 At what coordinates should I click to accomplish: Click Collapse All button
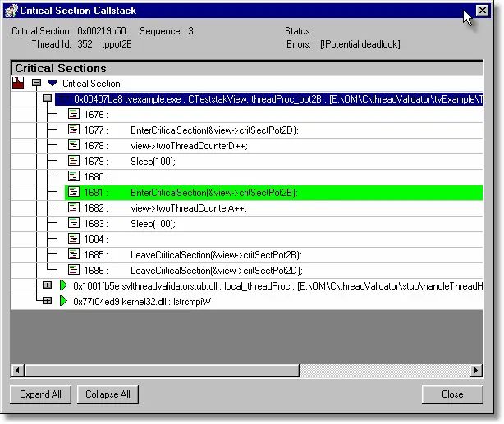coord(108,394)
